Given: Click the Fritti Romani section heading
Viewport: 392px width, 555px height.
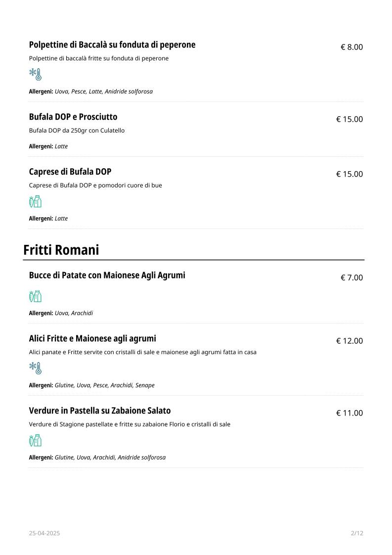Looking at the screenshot, I should pos(61,250).
